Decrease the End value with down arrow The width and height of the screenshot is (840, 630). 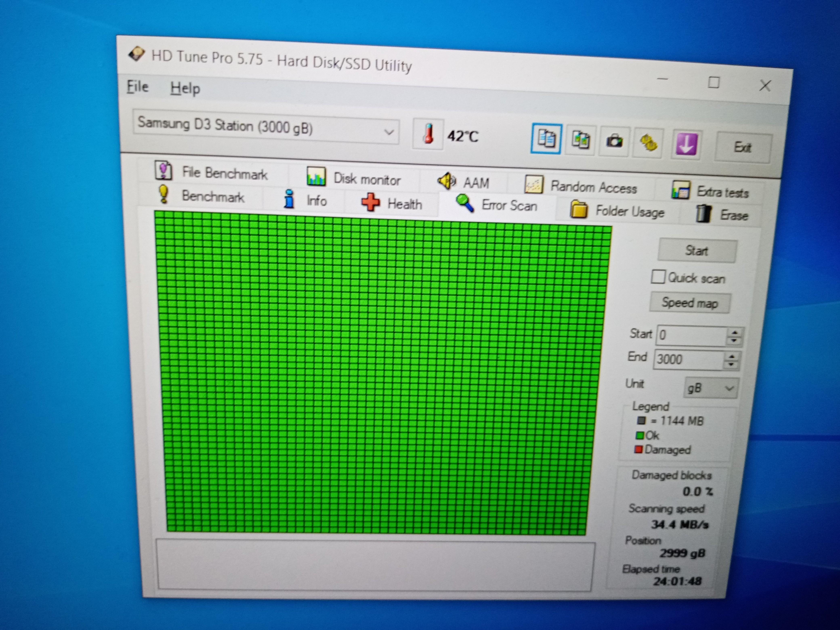click(x=731, y=364)
